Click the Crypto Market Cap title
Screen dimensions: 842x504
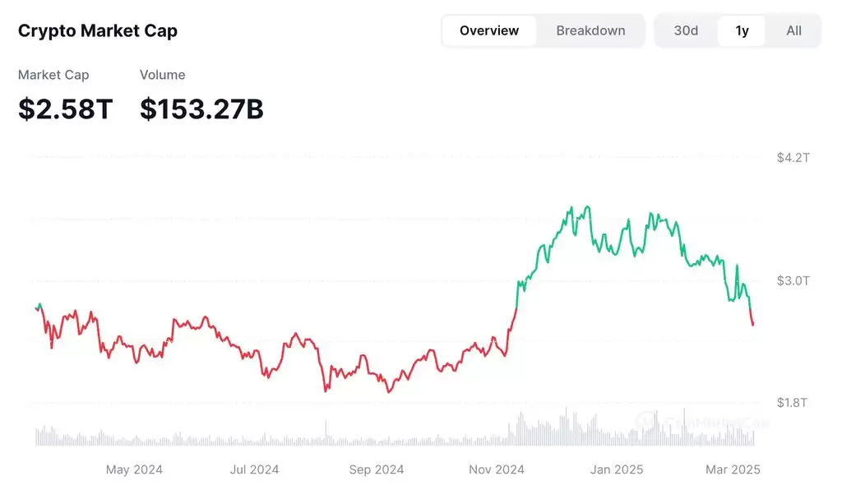point(98,31)
